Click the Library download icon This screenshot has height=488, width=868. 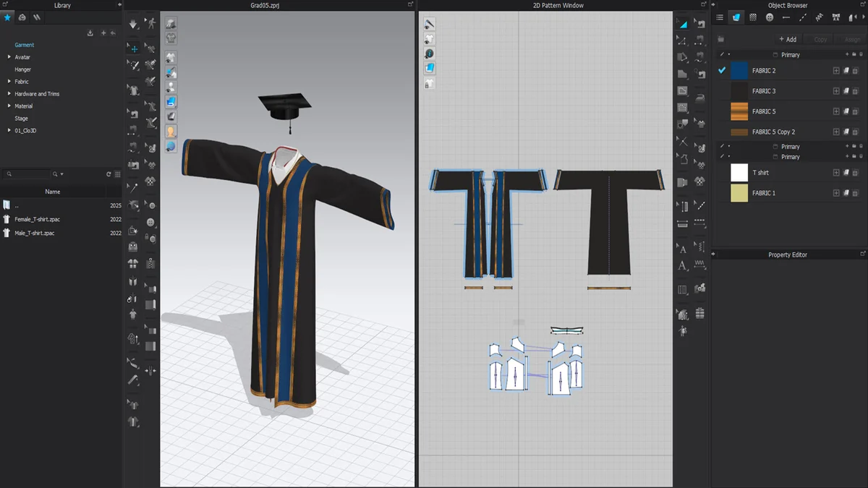90,33
